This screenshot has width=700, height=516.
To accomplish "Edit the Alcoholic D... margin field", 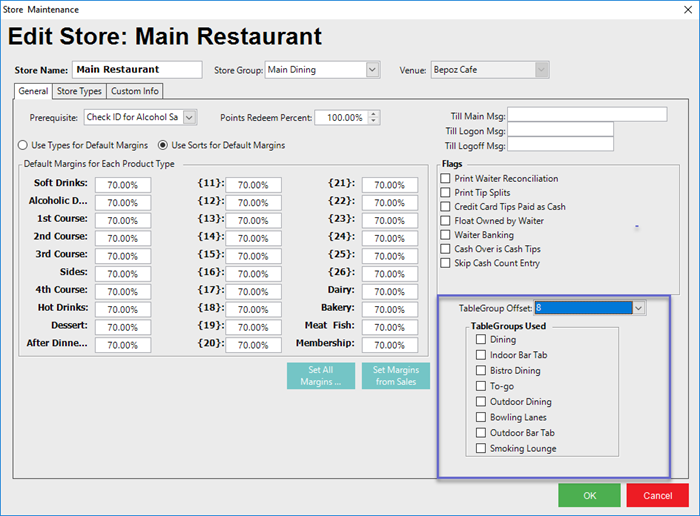I will [x=123, y=203].
